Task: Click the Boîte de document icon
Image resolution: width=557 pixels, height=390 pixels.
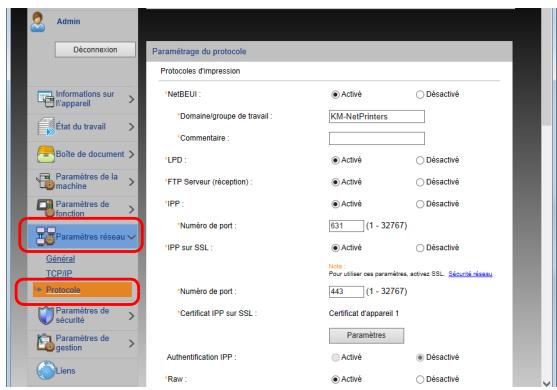Action: (46, 154)
